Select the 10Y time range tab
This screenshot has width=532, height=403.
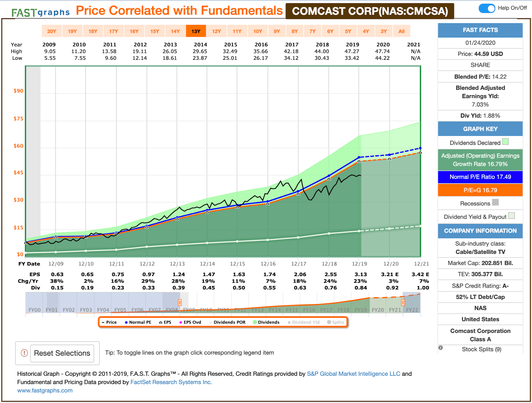[x=258, y=31]
